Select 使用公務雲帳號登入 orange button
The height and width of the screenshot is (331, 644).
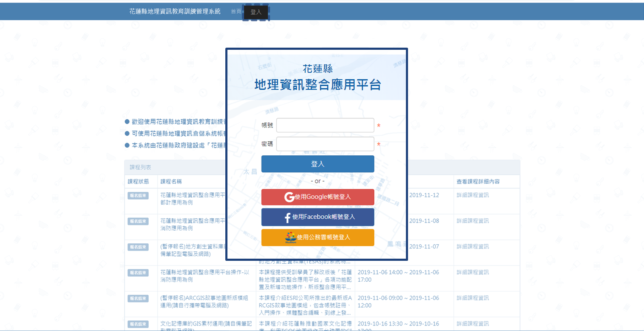[x=318, y=237]
